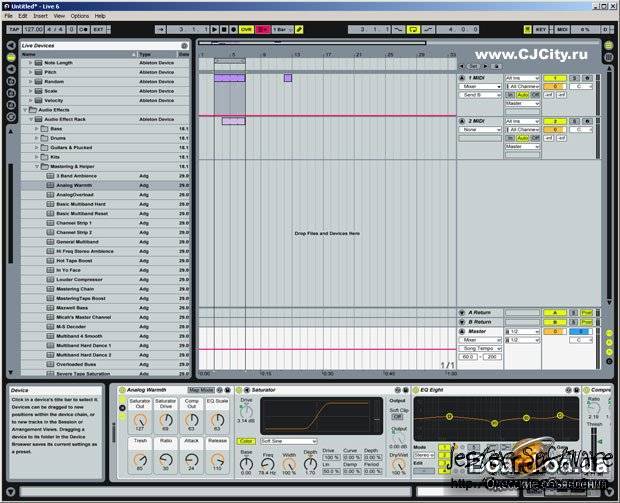Toggle the yellow computer MIDI keyboard icon
This screenshot has height=503, width=620.
pyautogui.click(x=527, y=29)
